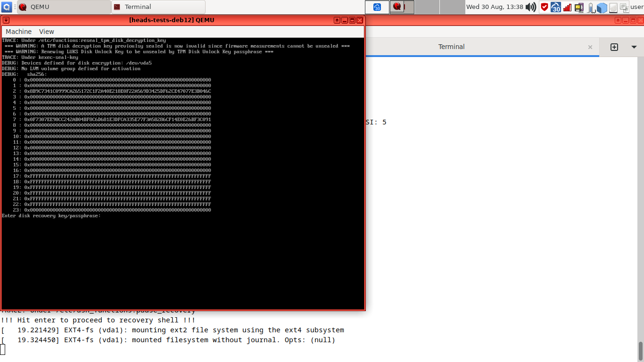Click the disk recovery key passphrase prompt
Image resolution: width=644 pixels, height=362 pixels.
click(51, 215)
